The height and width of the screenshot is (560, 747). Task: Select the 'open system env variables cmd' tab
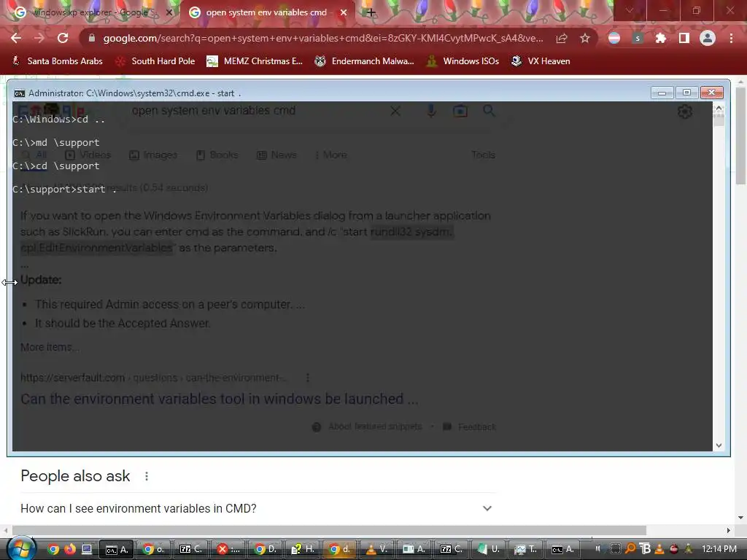pyautogui.click(x=266, y=12)
